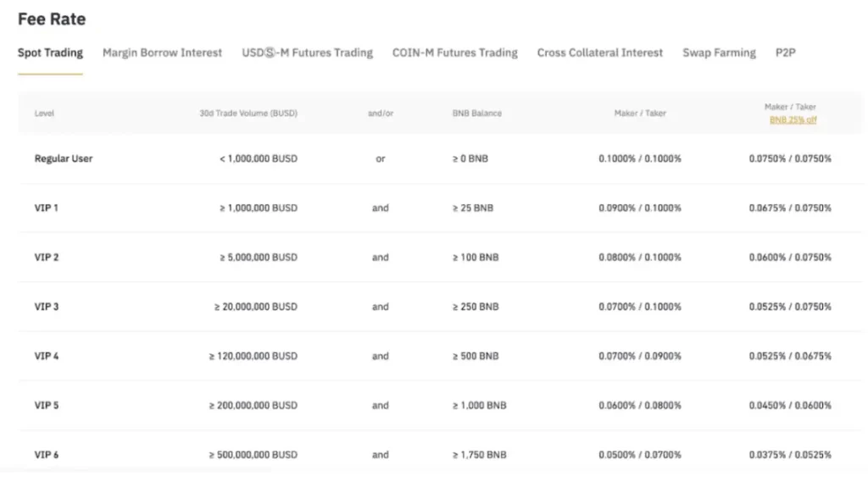Click the ≥ 5,000,000 BUSD volume cell
The height and width of the screenshot is (482, 868).
pos(259,258)
